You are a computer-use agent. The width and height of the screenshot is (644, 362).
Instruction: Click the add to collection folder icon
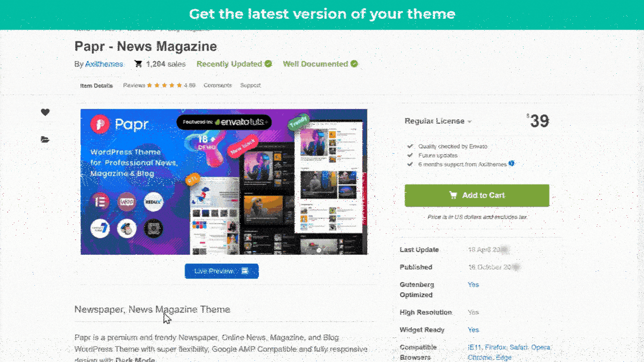tap(45, 139)
